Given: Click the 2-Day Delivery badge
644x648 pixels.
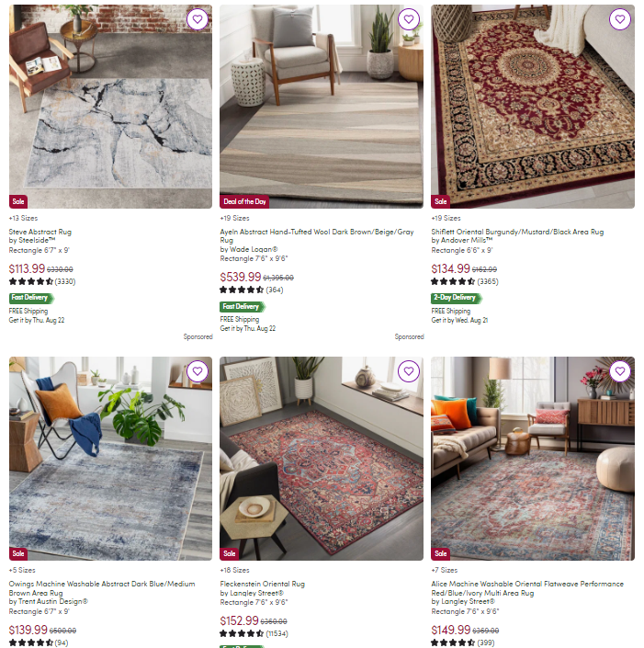Looking at the screenshot, I should pyautogui.click(x=457, y=298).
